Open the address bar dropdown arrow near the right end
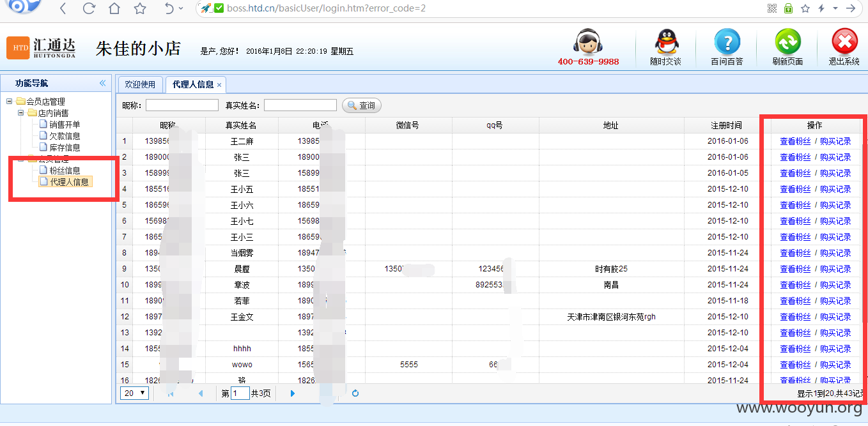 click(835, 8)
